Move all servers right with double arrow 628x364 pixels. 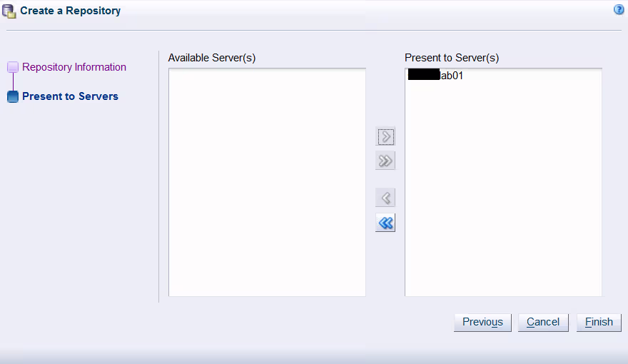click(385, 161)
